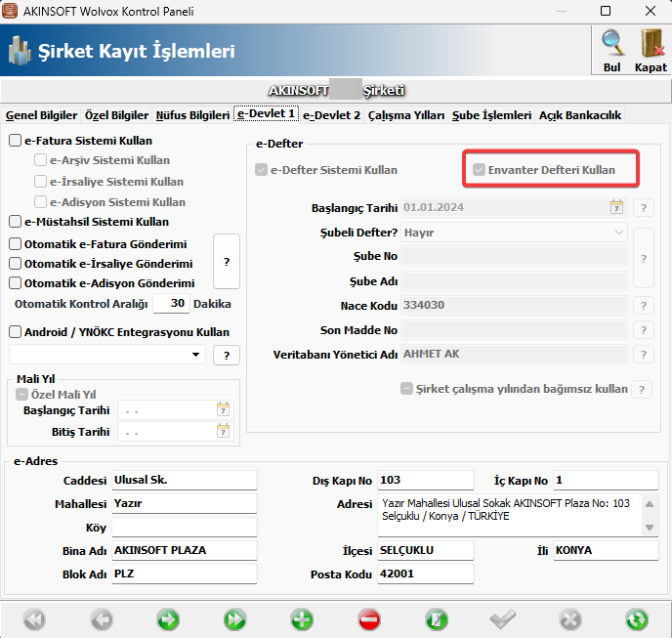Click the Blok Adı field
This screenshot has height=638, width=672.
coord(185,574)
